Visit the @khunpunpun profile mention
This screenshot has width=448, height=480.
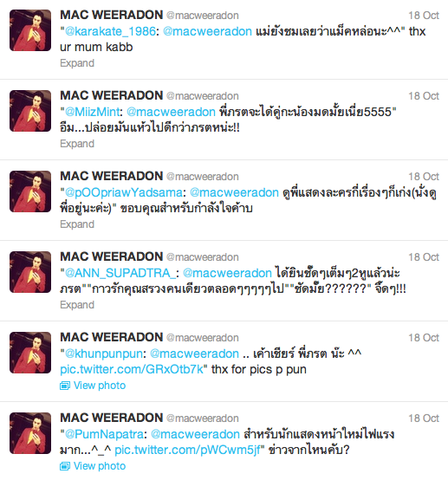[104, 354]
